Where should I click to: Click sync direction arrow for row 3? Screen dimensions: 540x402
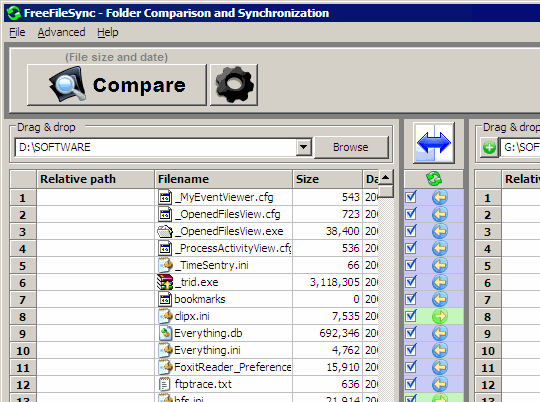pyautogui.click(x=440, y=231)
